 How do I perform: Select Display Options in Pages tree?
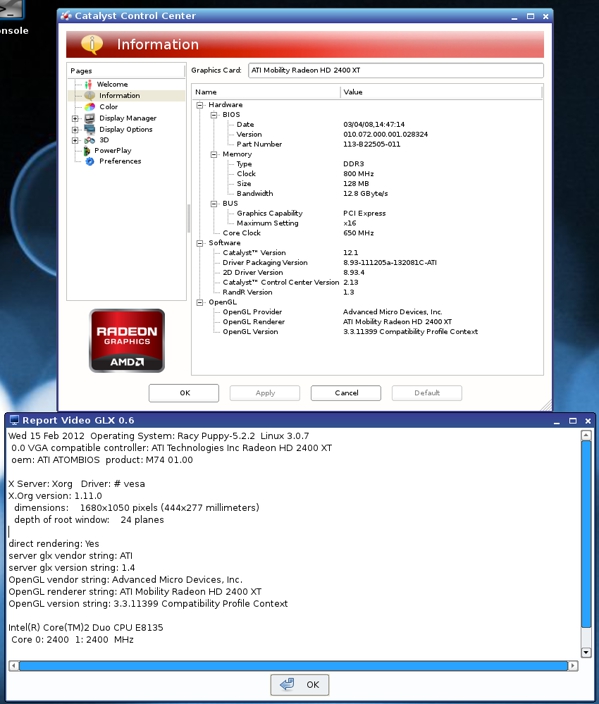pos(126,129)
